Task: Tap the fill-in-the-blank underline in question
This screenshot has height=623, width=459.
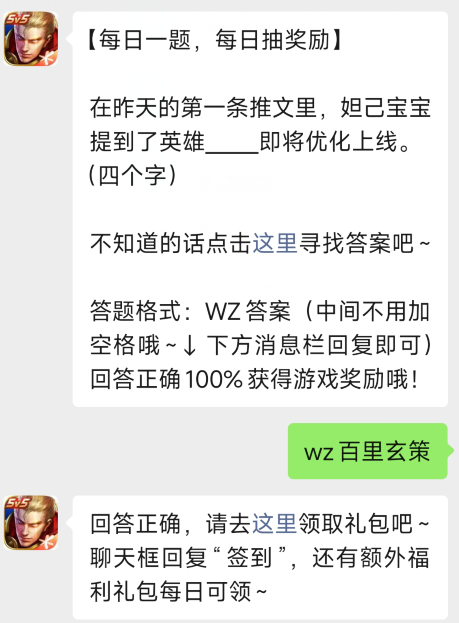Action: (x=232, y=151)
